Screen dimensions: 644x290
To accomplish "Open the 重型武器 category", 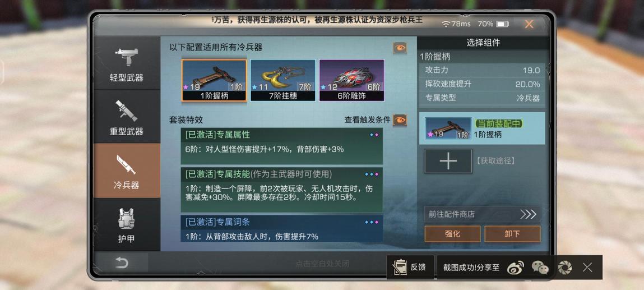I will 127,117.
